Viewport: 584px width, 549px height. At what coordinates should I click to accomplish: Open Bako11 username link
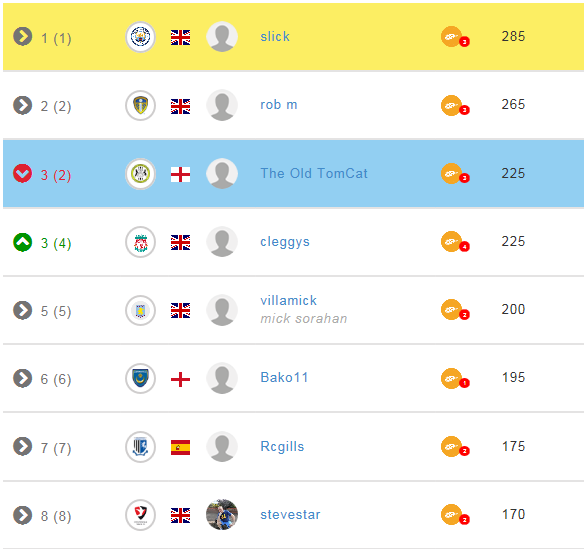click(x=284, y=378)
